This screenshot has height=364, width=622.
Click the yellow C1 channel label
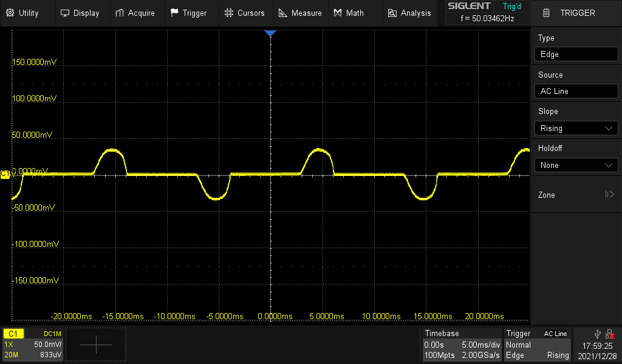pyautogui.click(x=13, y=334)
